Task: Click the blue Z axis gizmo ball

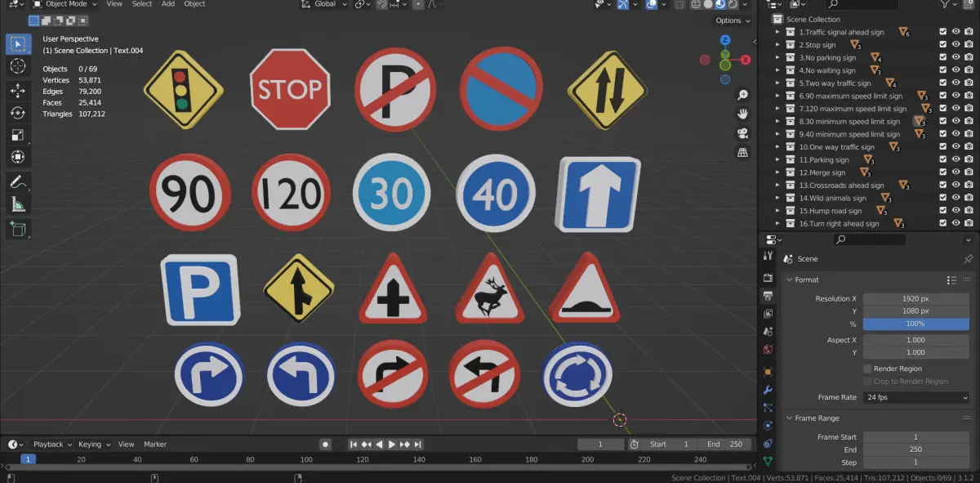Action: (725, 40)
